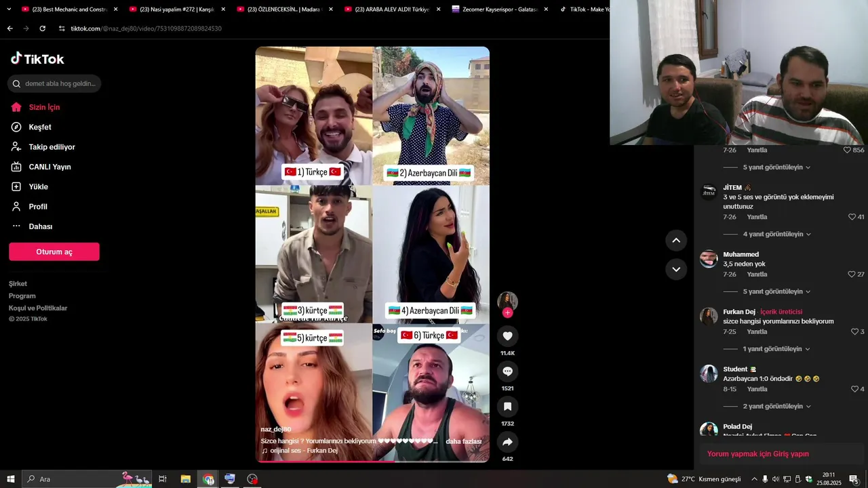Switch to Zecorner Kayserispor tab

pos(500,9)
